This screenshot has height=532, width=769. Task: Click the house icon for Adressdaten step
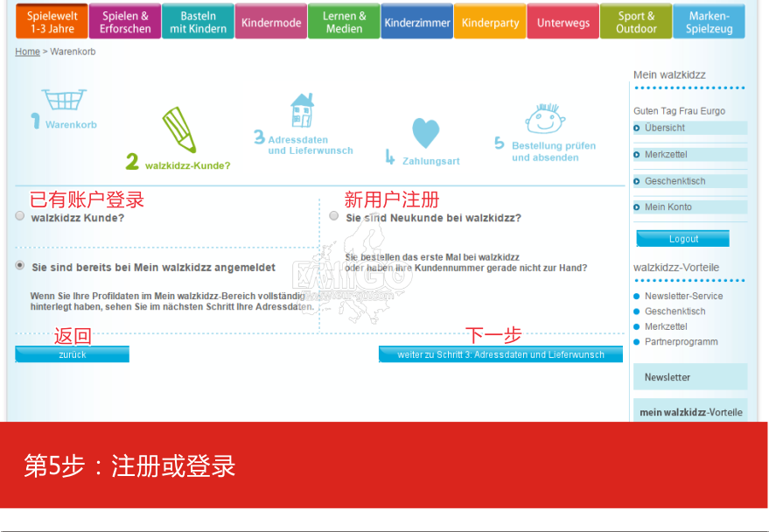(x=302, y=111)
